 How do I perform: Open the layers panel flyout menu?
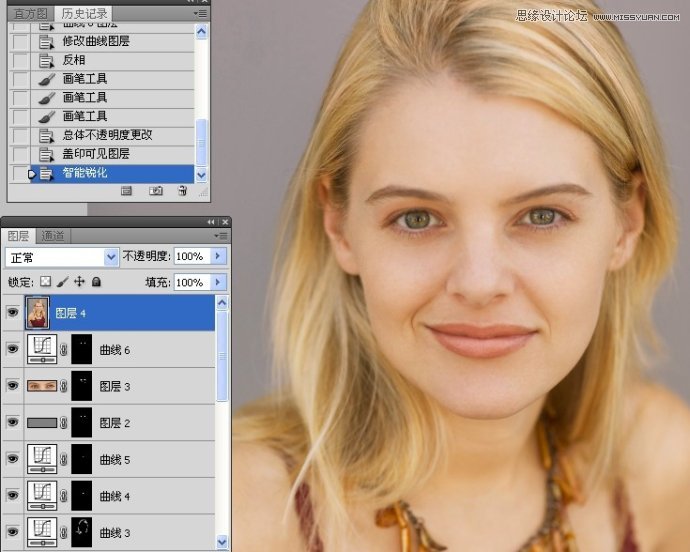(221, 236)
